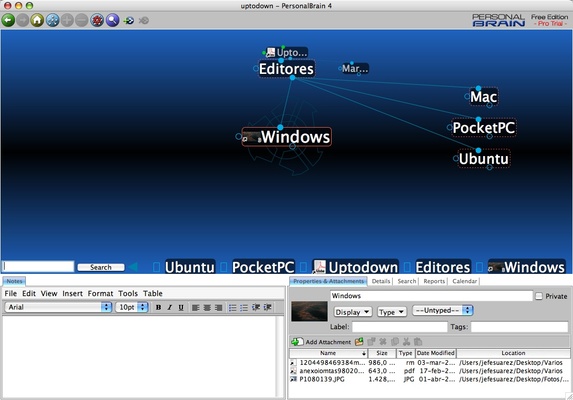Click the Label input field
This screenshot has width=573, height=400.
[x=400, y=327]
